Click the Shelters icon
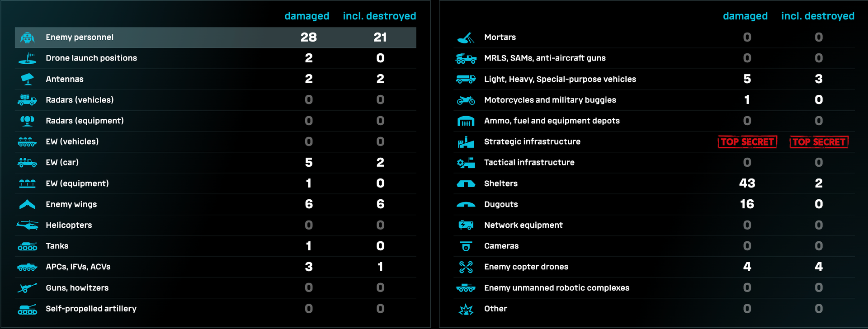This screenshot has height=329, width=868. (466, 183)
